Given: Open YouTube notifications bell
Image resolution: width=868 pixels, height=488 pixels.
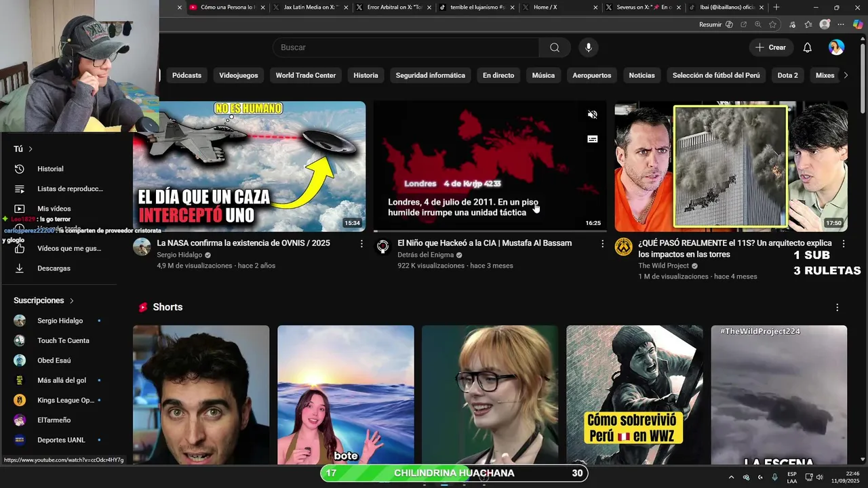Looking at the screenshot, I should tap(807, 47).
